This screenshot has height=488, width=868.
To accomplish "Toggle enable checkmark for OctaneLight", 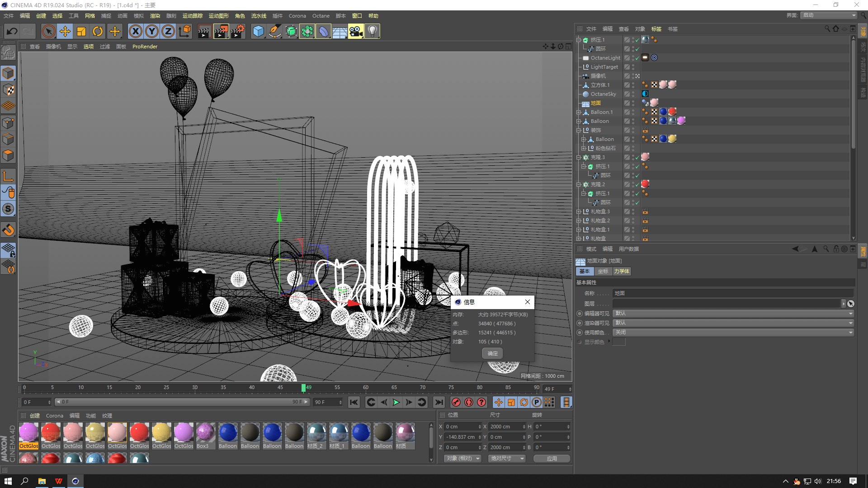I will coord(637,58).
